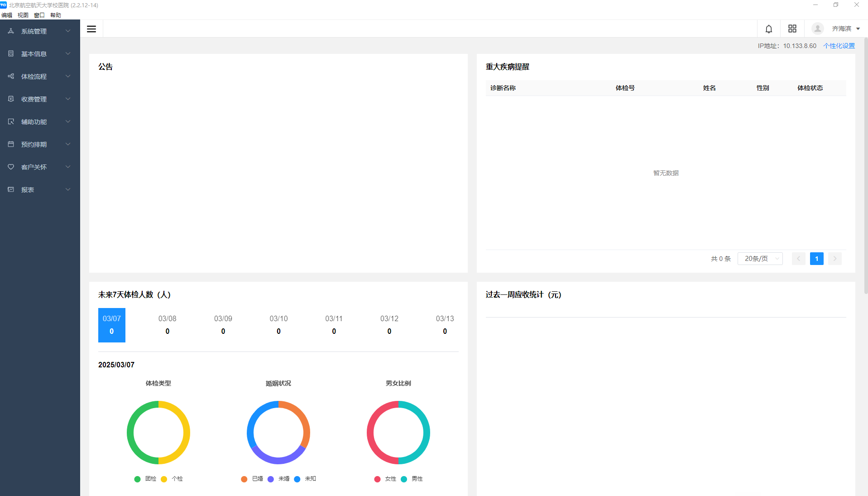
Task: Click the 体检流程 workflow icon
Action: 11,77
